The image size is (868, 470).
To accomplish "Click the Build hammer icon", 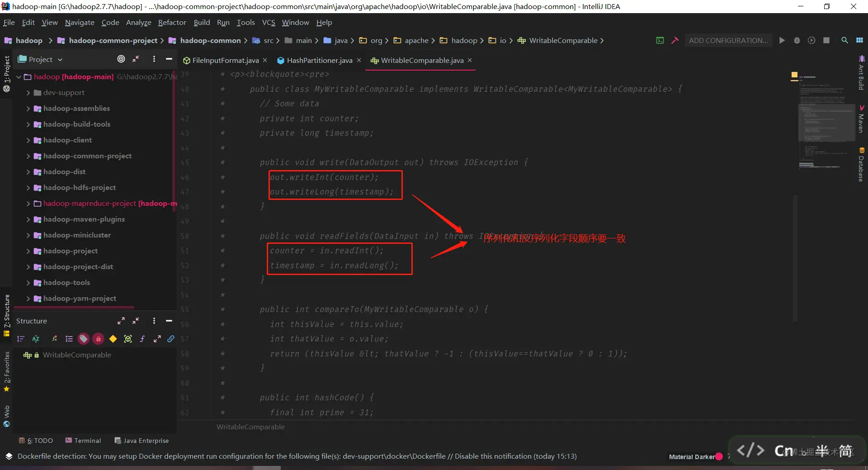I will (x=675, y=40).
